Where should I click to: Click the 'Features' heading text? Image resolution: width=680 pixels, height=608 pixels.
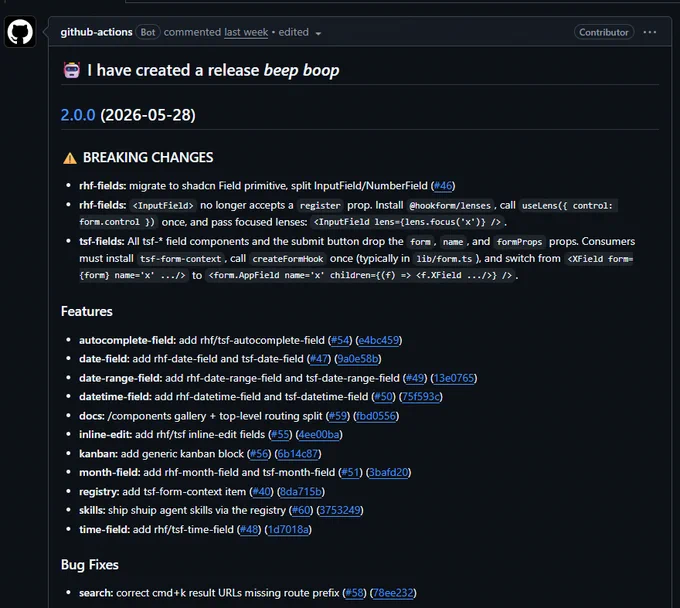[87, 311]
